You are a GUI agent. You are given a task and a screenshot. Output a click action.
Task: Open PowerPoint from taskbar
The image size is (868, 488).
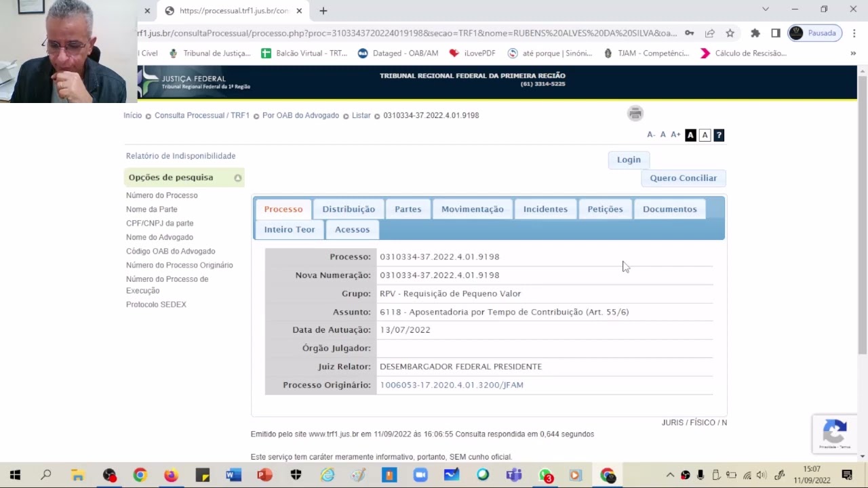pyautogui.click(x=264, y=475)
